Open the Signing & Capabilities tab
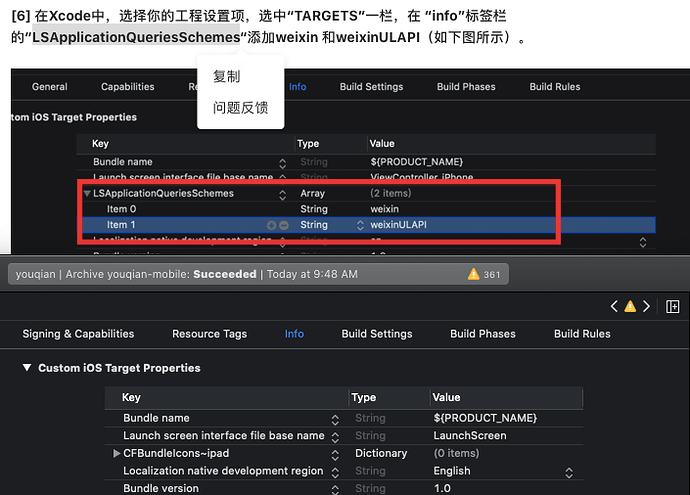This screenshot has height=495, width=690. pos(78,334)
